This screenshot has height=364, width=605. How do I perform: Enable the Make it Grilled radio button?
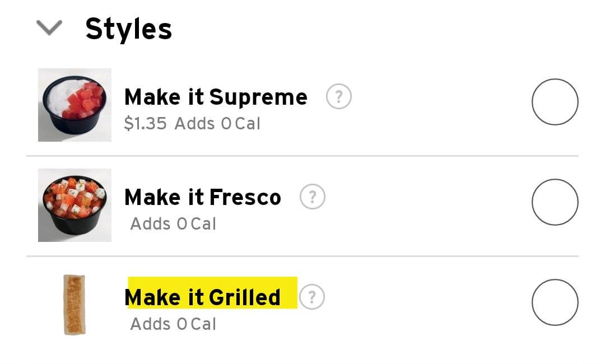(554, 302)
